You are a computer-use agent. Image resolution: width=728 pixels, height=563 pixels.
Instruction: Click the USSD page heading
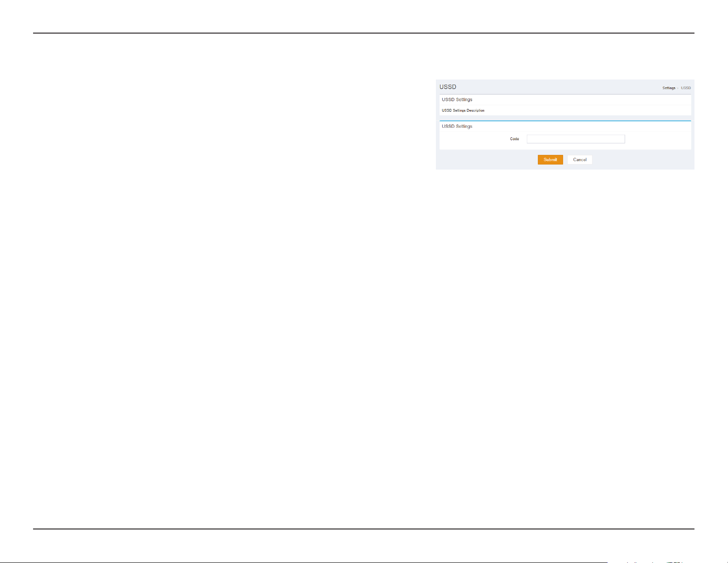448,87
